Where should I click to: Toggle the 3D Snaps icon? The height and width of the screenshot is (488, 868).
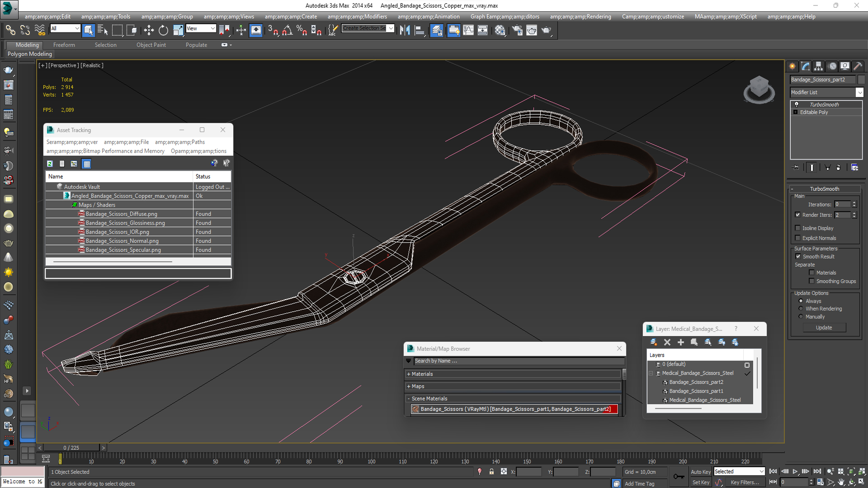point(273,30)
